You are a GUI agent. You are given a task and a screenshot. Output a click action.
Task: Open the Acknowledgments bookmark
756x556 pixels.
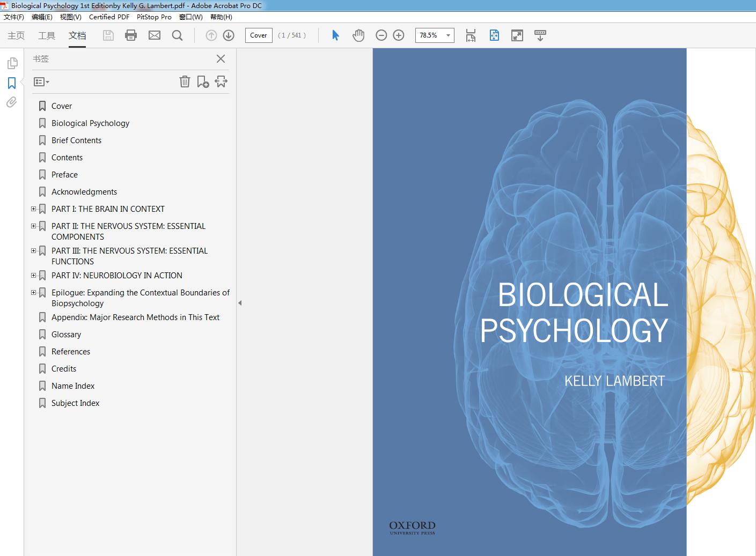click(84, 192)
